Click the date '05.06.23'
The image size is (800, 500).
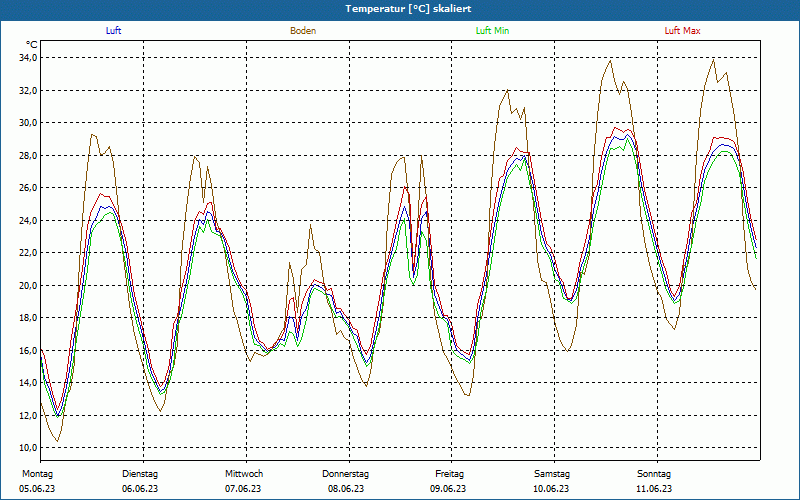[x=37, y=489]
